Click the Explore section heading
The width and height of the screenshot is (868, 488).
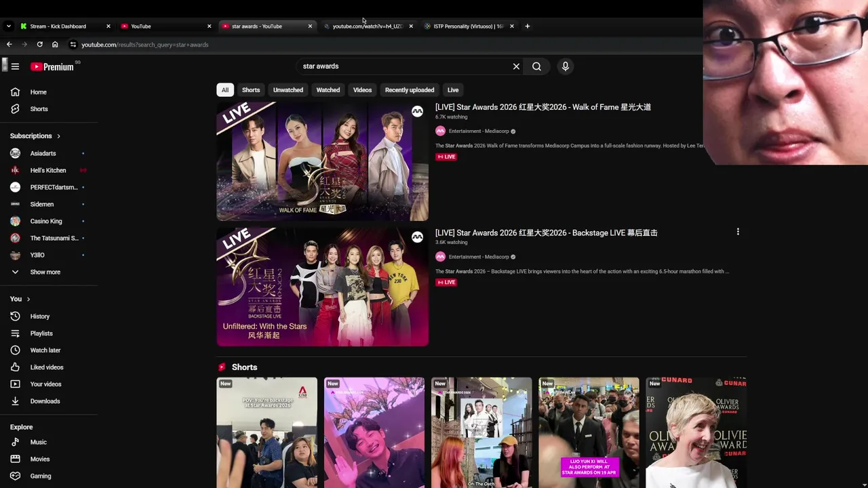point(21,427)
